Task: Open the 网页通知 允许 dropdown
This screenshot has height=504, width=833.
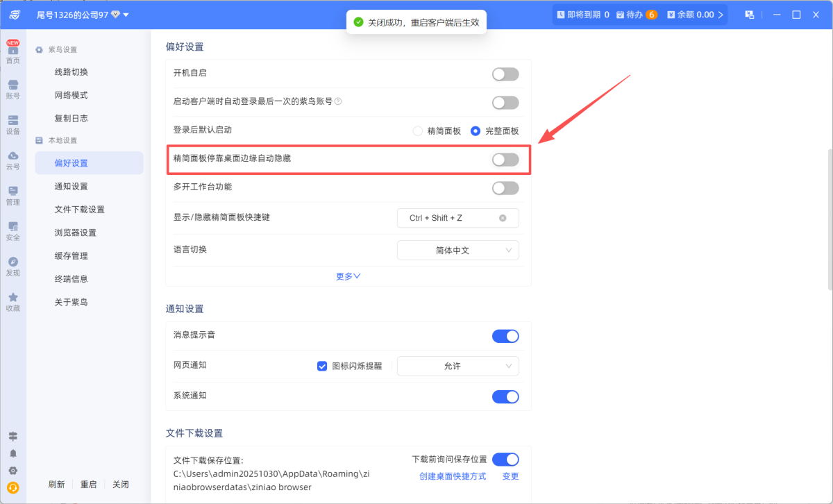Action: click(457, 366)
